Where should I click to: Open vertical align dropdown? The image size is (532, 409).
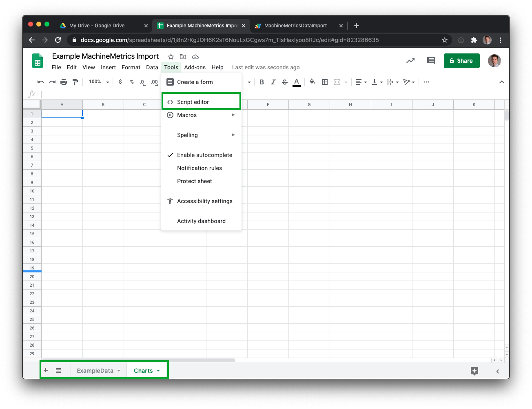(x=377, y=82)
